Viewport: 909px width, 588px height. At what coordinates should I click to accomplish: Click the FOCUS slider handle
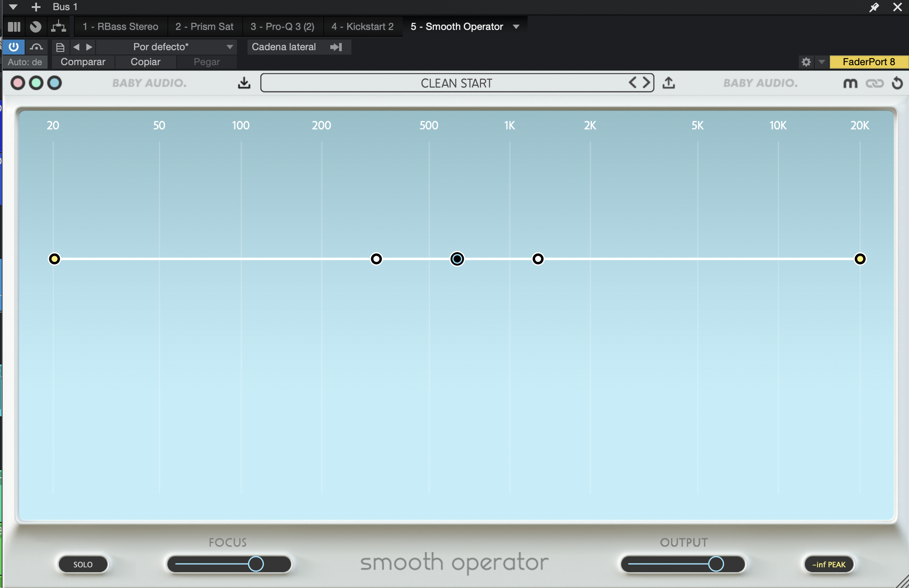pos(256,564)
